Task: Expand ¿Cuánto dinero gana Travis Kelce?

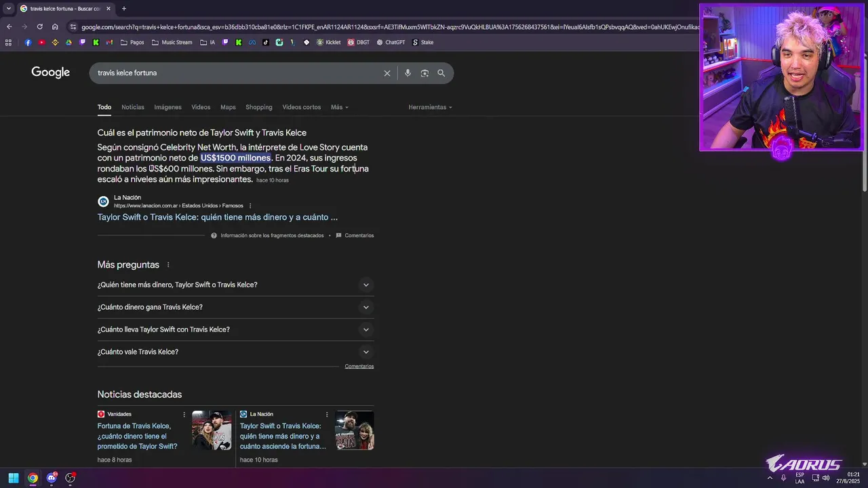Action: (235, 307)
